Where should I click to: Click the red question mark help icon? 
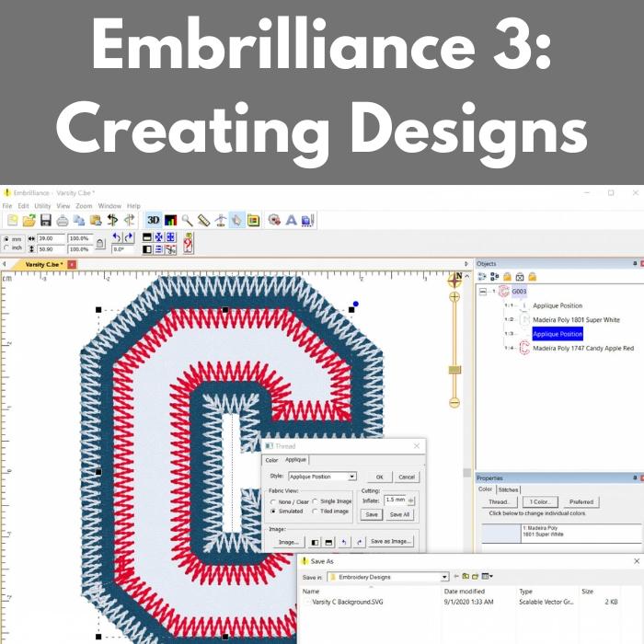[189, 243]
